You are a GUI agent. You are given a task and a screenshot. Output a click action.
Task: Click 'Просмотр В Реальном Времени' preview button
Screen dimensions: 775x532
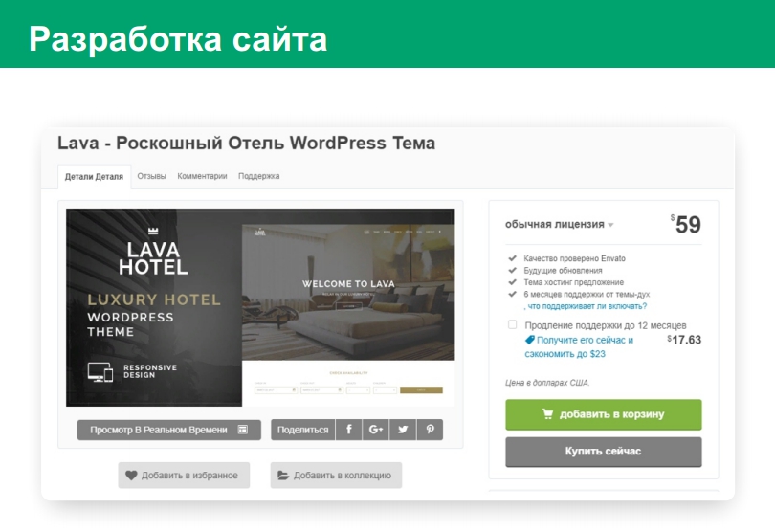click(168, 430)
